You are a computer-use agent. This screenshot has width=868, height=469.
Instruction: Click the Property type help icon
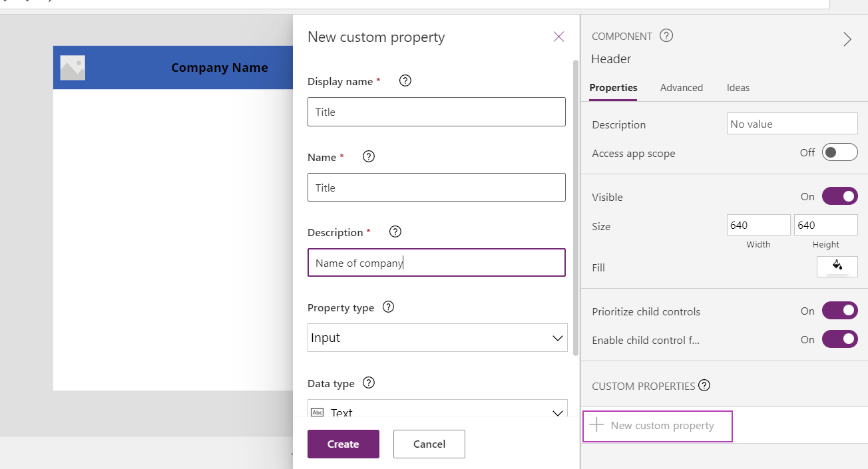(388, 307)
